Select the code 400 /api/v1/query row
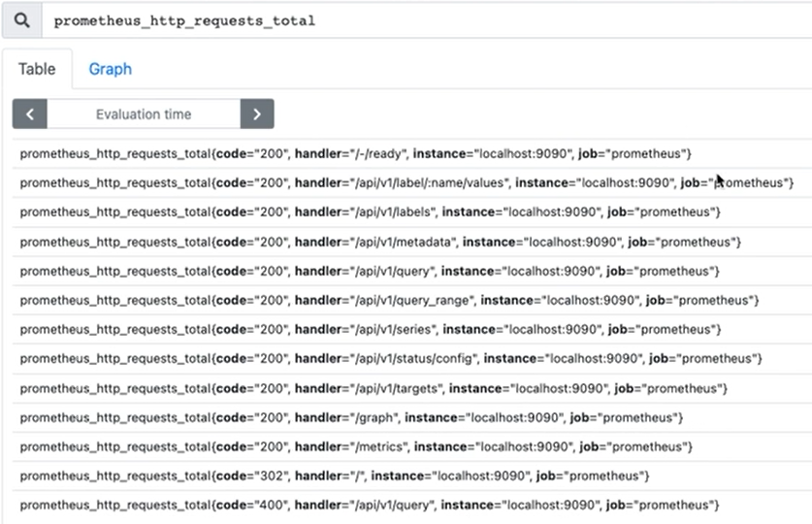Viewport: 812px width, 524px height. point(370,505)
